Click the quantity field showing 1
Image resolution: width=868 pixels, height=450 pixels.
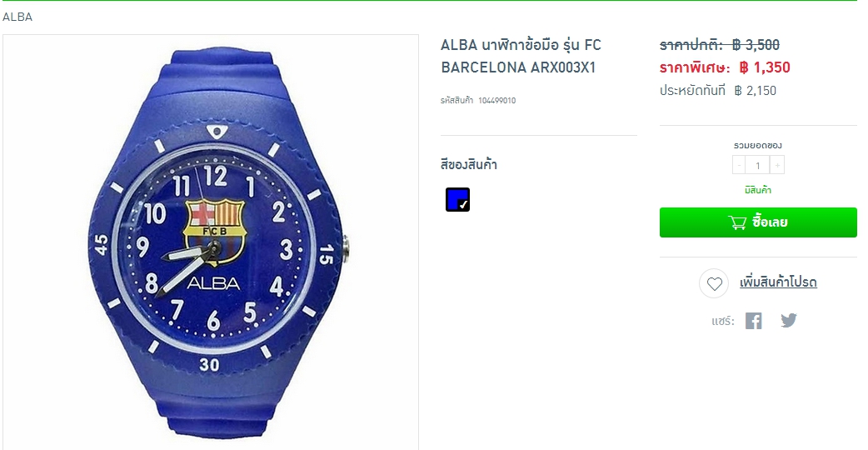click(758, 165)
